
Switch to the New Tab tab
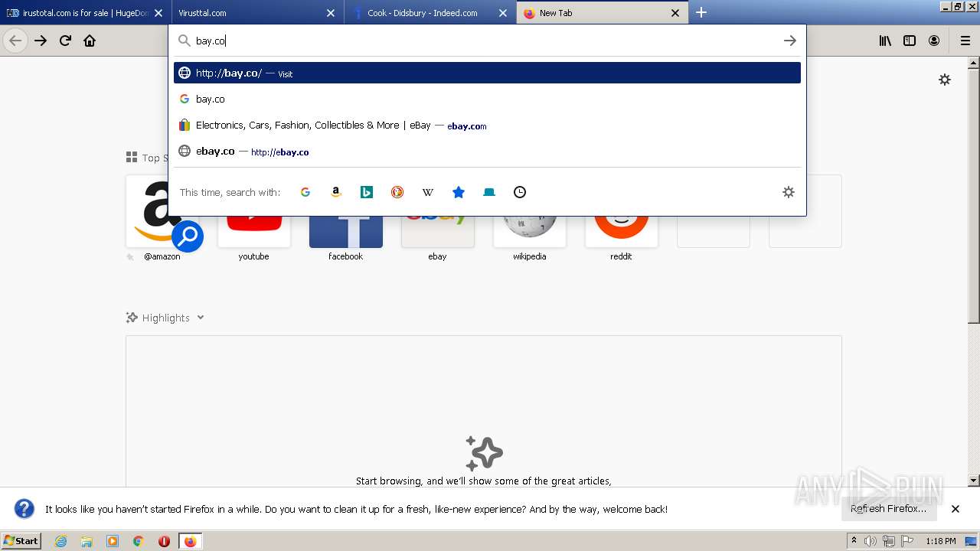click(x=603, y=13)
